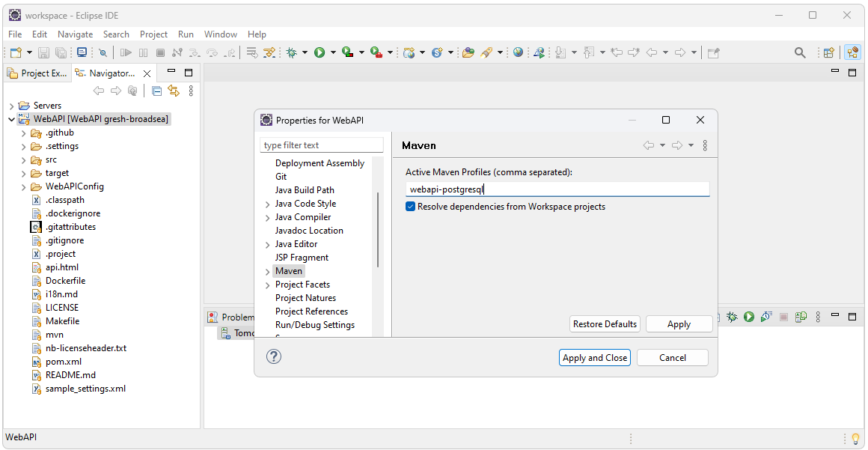This screenshot has width=868, height=450.
Task: Click the Servers view green Start icon
Action: coord(749,317)
